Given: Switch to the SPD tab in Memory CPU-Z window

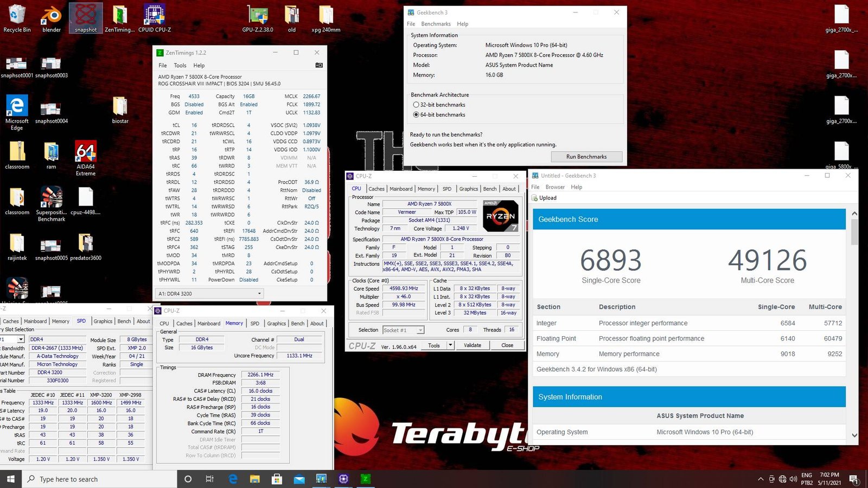Looking at the screenshot, I should [254, 323].
